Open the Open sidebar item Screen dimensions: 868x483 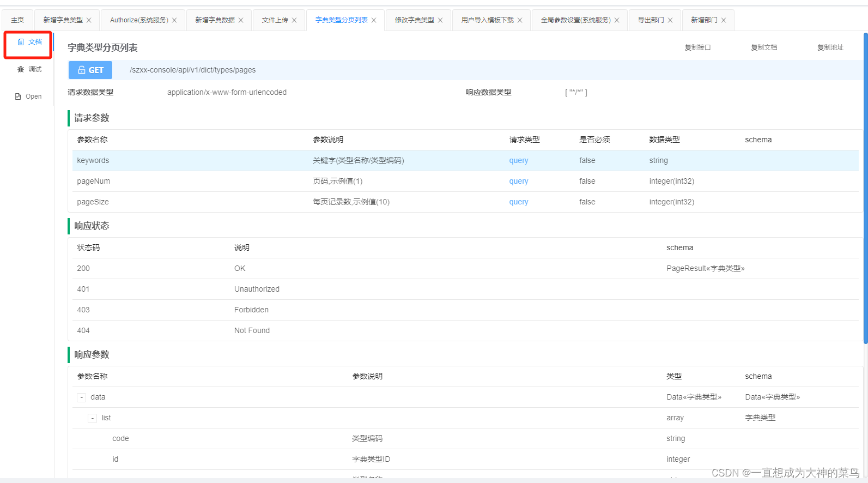[28, 96]
